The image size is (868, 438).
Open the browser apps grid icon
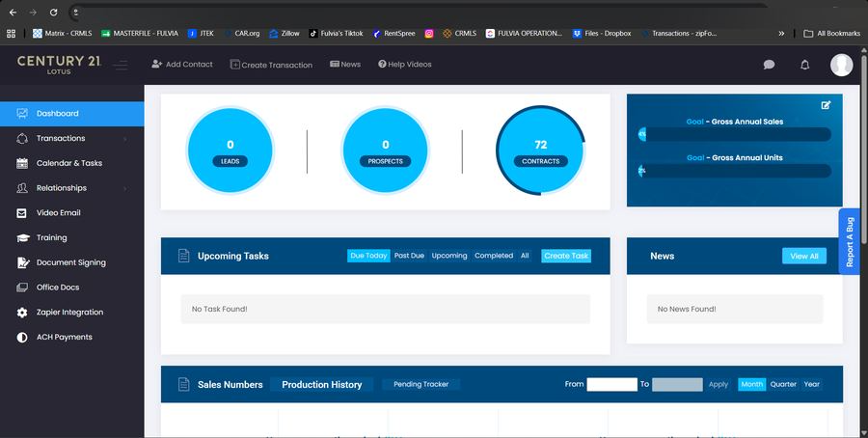11,34
